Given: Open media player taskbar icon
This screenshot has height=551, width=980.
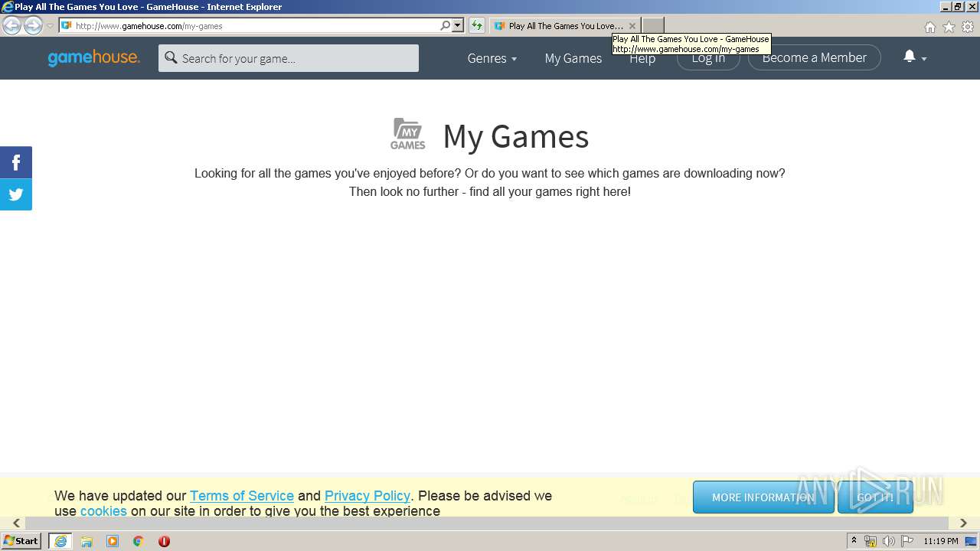Looking at the screenshot, I should 113,541.
